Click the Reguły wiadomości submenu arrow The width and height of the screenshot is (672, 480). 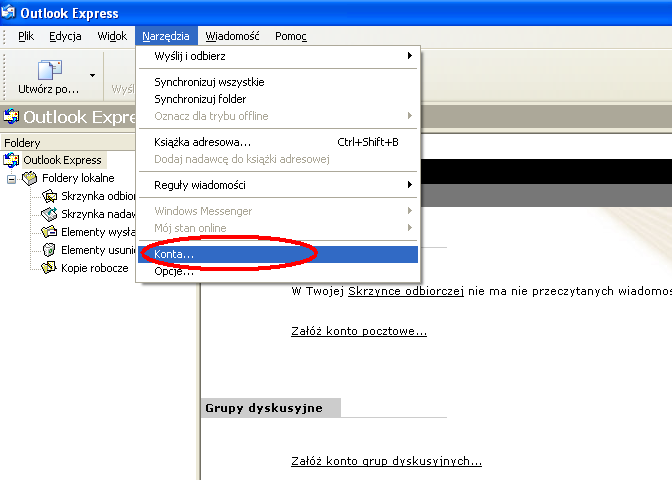pyautogui.click(x=410, y=185)
